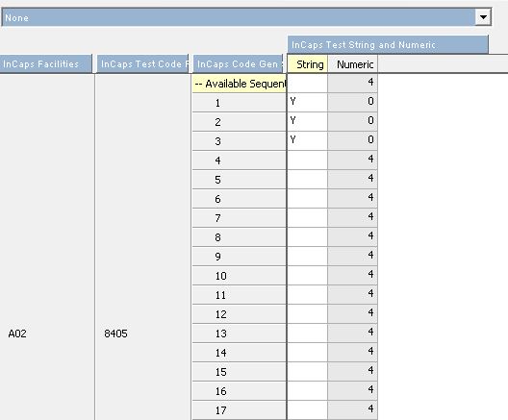
Task: Click the empty String cell in row 8
Action: (308, 236)
